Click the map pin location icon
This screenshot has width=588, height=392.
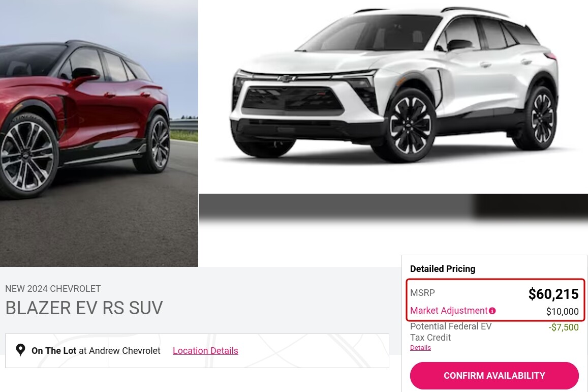tap(21, 350)
